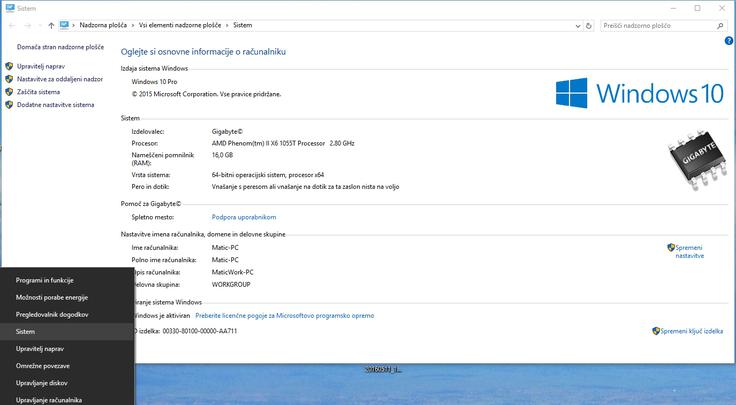Minimize the Sistem window
This screenshot has height=405, width=736.
[x=674, y=8]
